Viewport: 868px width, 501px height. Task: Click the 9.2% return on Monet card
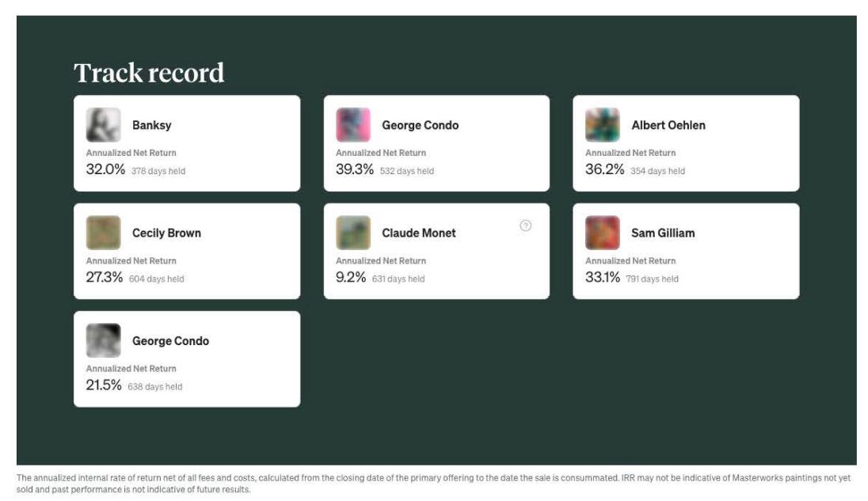351,278
